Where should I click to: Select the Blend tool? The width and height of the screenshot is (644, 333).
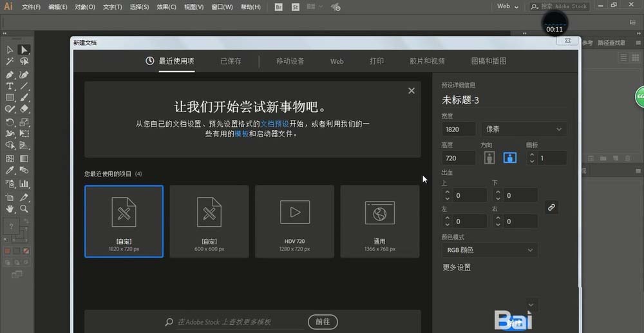24,170
